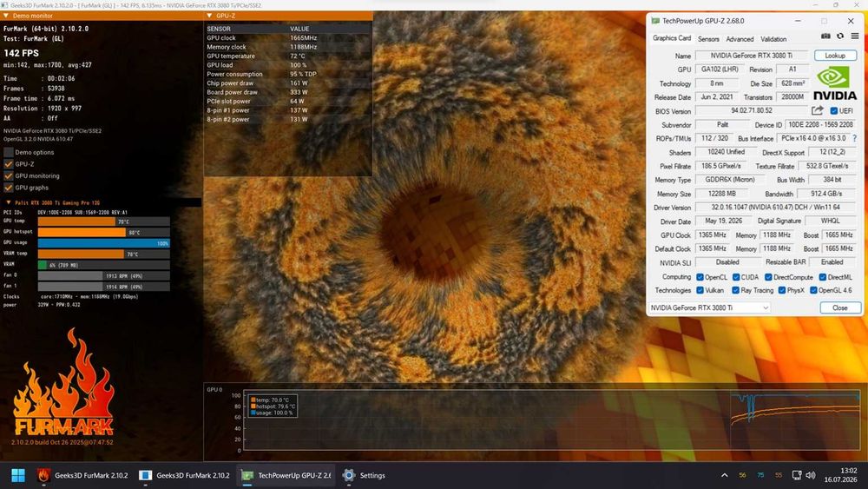Open the GPU-Z hamburger menu
Screen dimensions: 868x489
(x=855, y=36)
